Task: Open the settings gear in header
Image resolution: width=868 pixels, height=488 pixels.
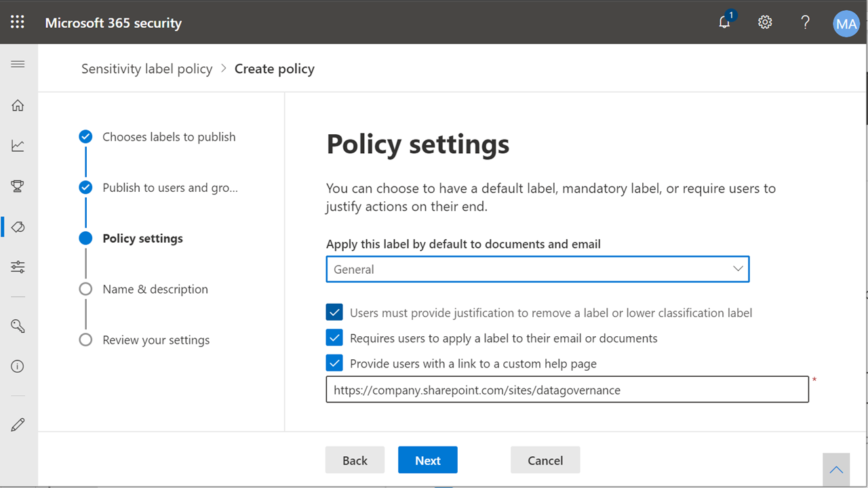Action: (765, 22)
